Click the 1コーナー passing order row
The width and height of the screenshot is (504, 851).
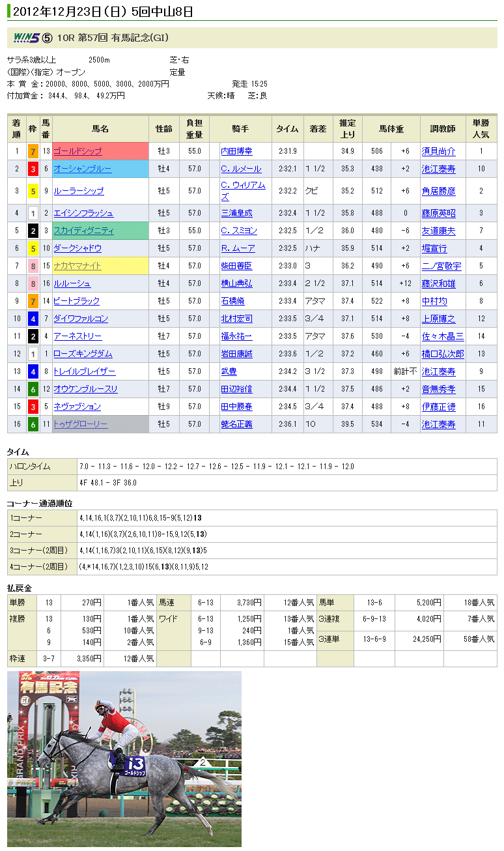pos(251,517)
